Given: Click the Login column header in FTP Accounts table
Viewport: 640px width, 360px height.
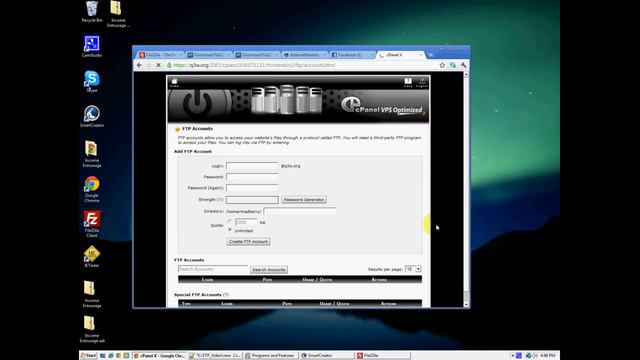Looking at the screenshot, I should (x=207, y=280).
